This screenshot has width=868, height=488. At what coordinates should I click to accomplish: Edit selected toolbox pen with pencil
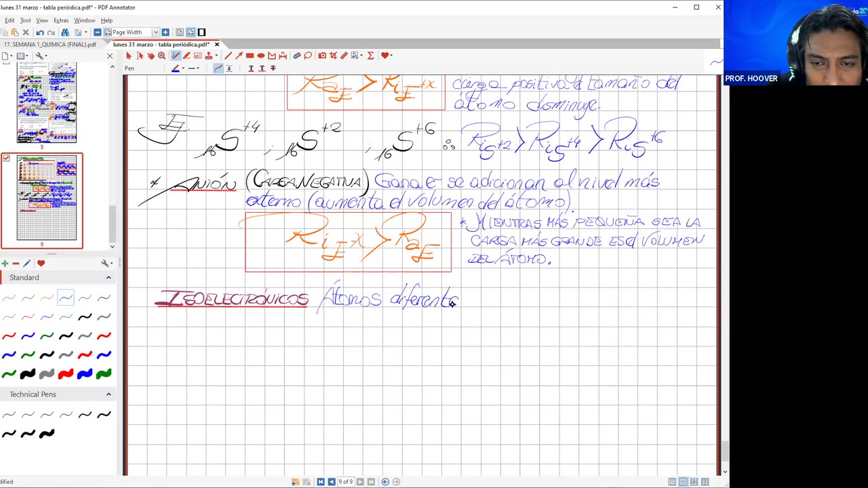pyautogui.click(x=26, y=263)
